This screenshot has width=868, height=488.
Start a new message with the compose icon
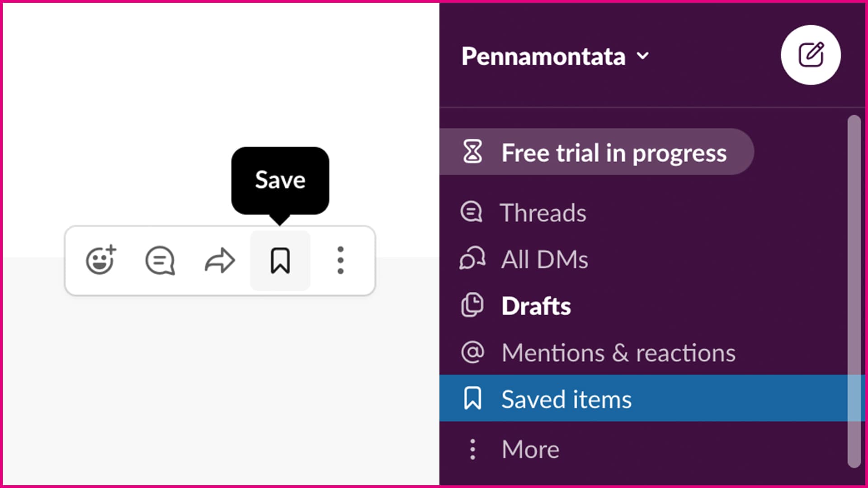pos(811,55)
